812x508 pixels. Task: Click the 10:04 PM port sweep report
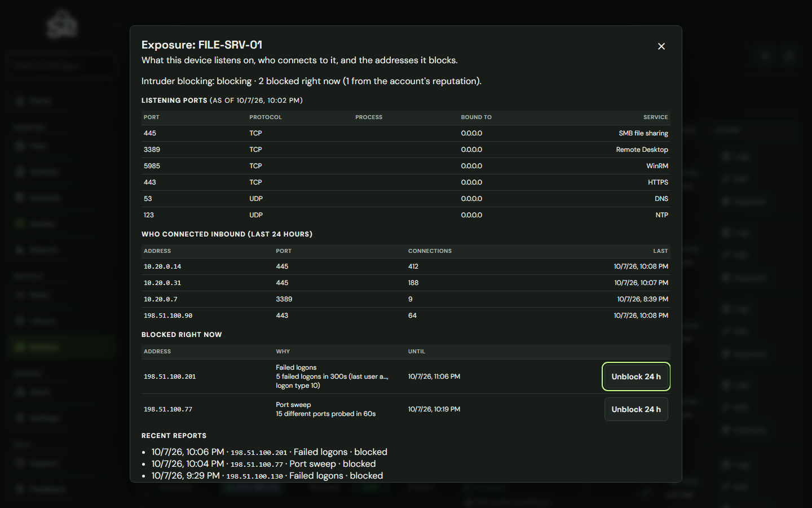(x=263, y=464)
